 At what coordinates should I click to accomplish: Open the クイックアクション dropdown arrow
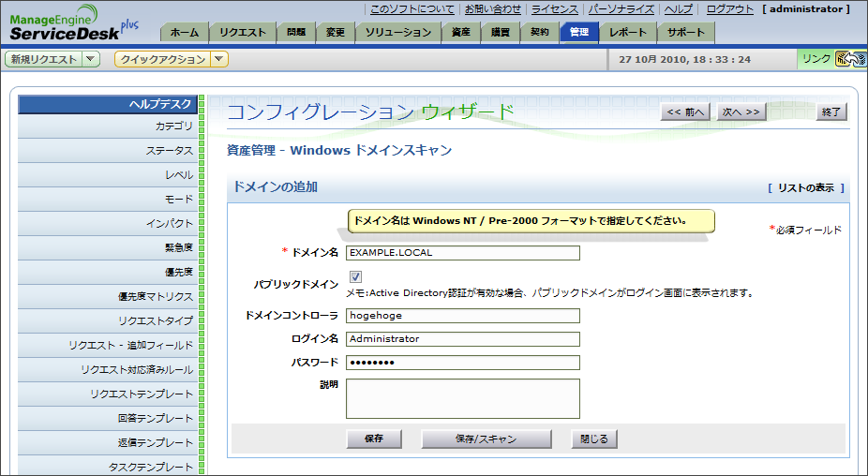click(219, 59)
